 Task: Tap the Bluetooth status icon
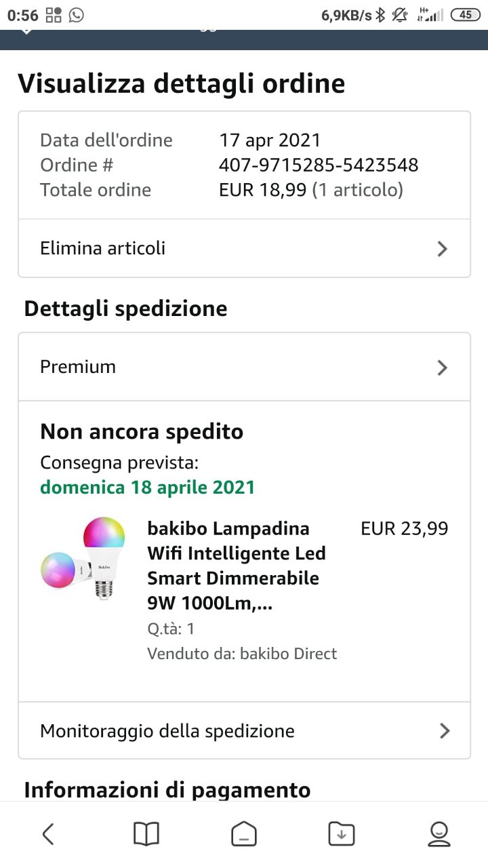pos(381,15)
